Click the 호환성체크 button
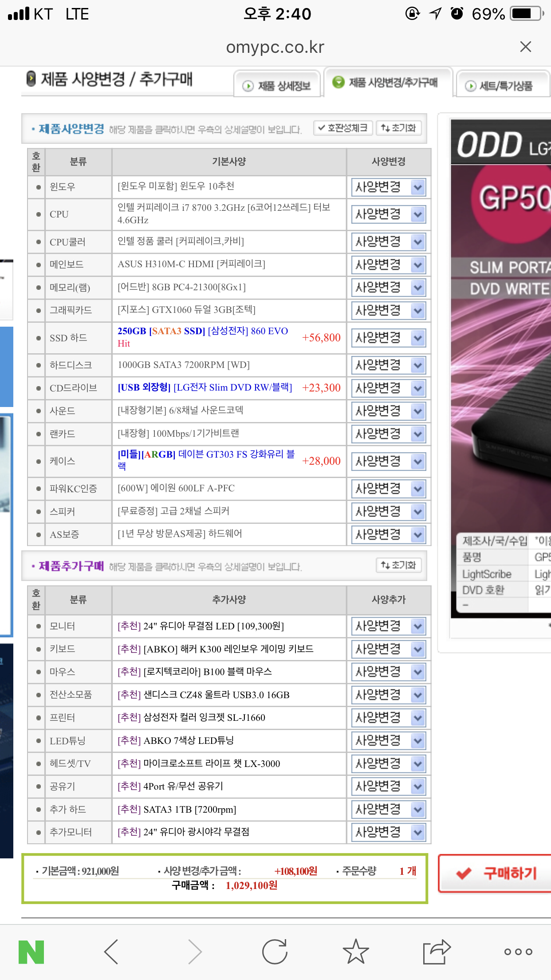This screenshot has height=980, width=551. tap(343, 128)
